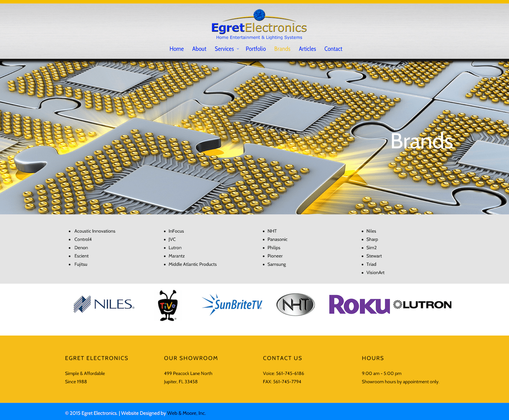Click Sim2 in the brand list
Image resolution: width=509 pixels, height=420 pixels.
pyautogui.click(x=372, y=248)
